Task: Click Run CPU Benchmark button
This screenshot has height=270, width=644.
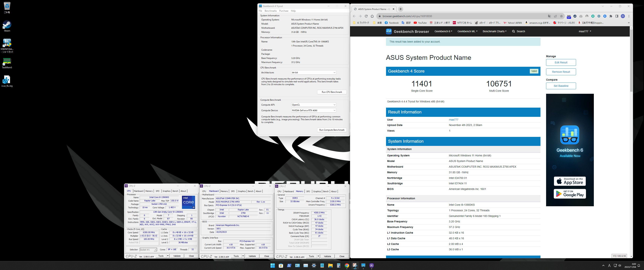Action: click(332, 92)
